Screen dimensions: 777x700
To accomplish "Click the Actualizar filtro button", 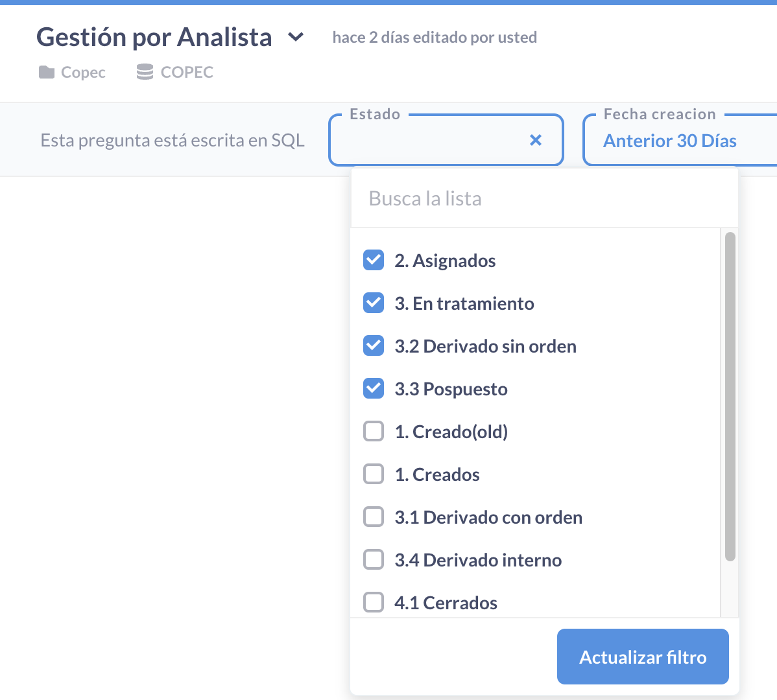I will point(642,657).
